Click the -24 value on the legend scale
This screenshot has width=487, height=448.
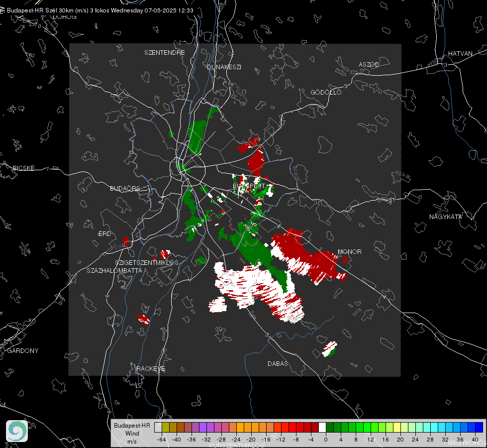[236, 440]
